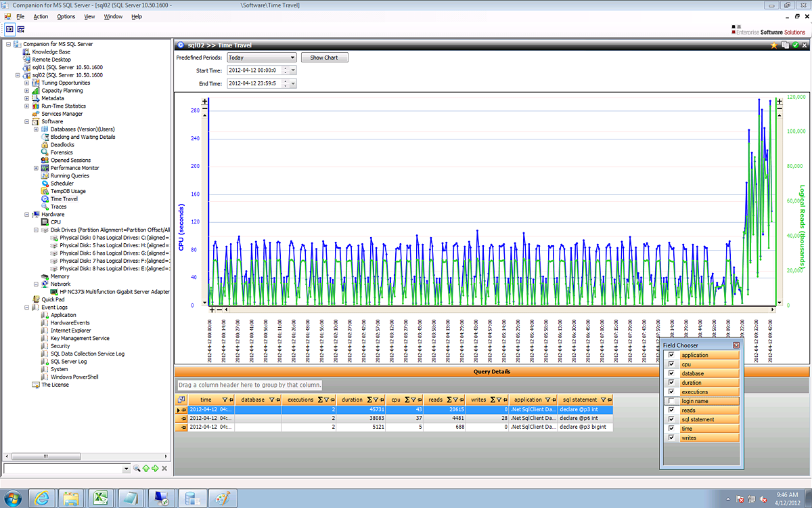Uncheck duration in Field Chooser
812x508 pixels.
point(671,383)
